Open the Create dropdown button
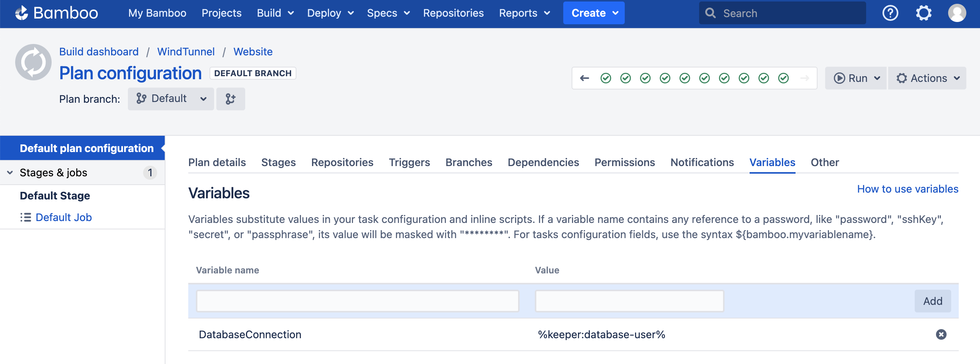Screen dimensions: 980x364 click(x=594, y=13)
